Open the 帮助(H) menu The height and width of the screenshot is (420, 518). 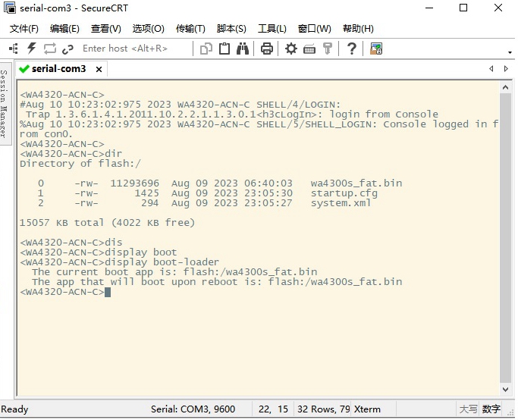tap(358, 29)
